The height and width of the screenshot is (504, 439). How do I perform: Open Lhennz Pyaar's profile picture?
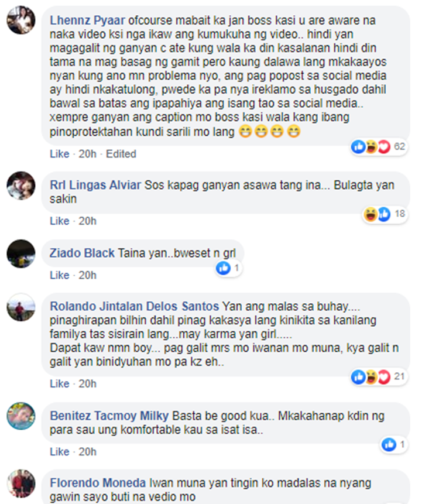coord(21,20)
